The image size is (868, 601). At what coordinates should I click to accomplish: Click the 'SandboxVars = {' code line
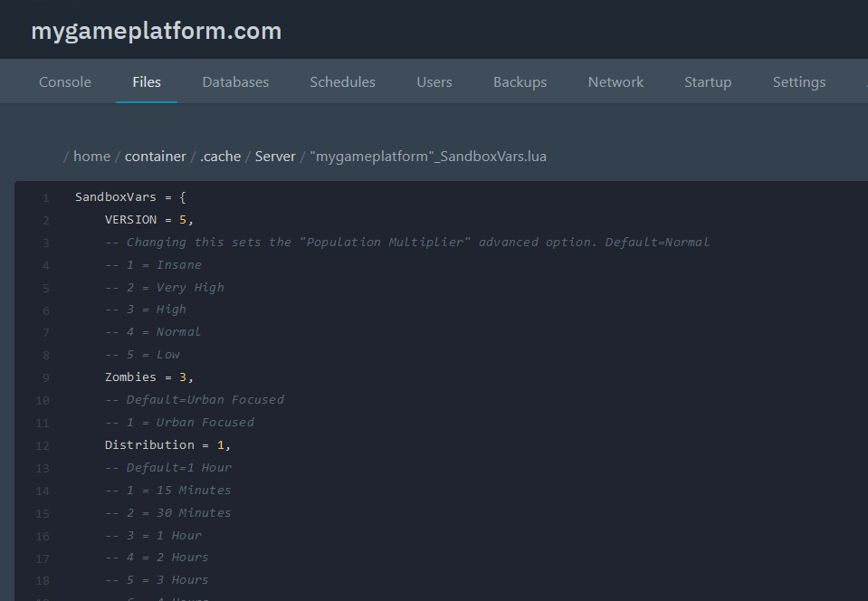[130, 197]
